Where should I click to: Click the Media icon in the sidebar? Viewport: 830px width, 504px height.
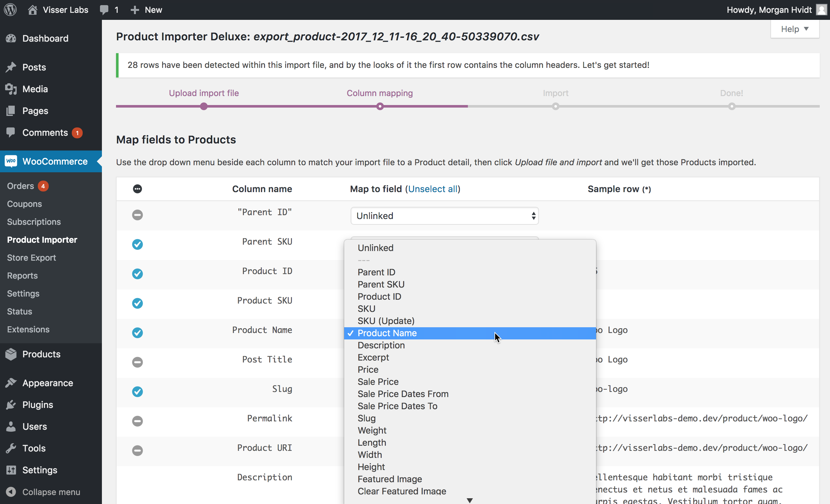point(11,89)
